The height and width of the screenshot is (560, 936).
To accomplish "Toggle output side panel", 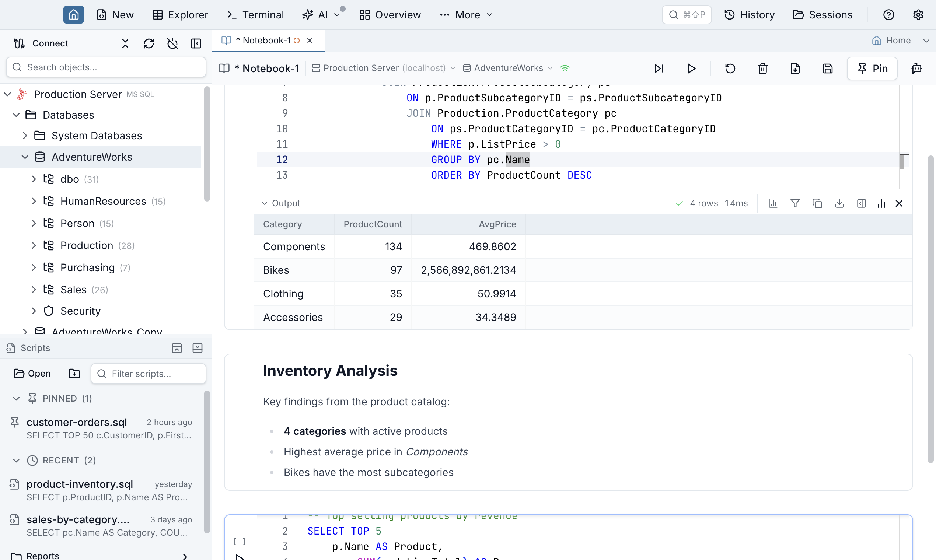I will tap(861, 203).
